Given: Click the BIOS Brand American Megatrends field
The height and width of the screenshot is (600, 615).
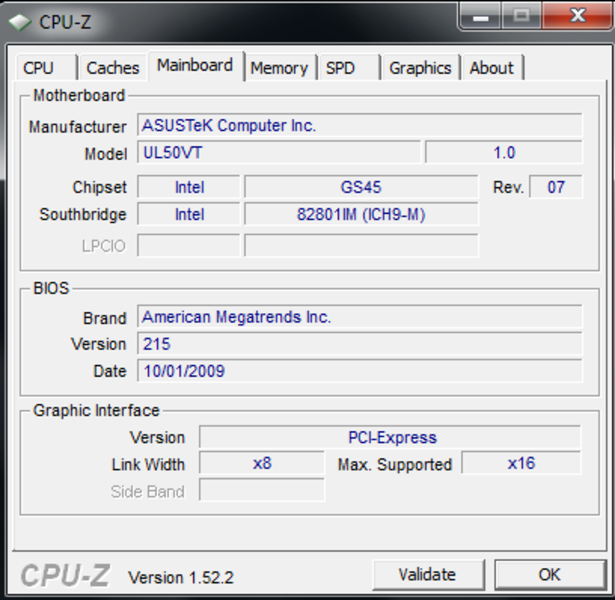Looking at the screenshot, I should [360, 316].
